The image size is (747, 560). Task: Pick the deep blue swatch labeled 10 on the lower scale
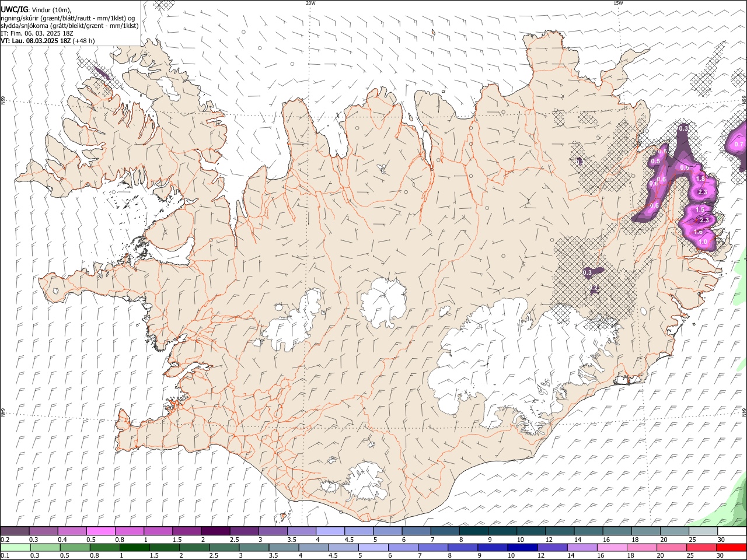coord(521,548)
